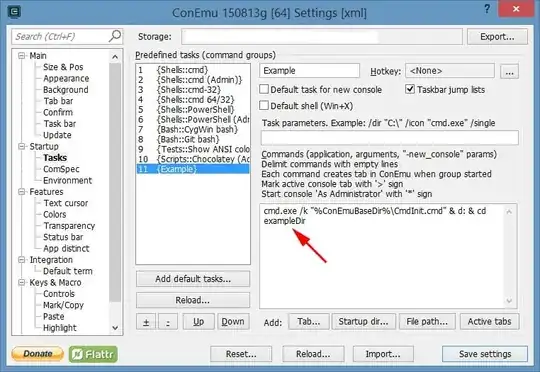Remove the task with minus button
This screenshot has height=372, width=540.
tap(168, 322)
